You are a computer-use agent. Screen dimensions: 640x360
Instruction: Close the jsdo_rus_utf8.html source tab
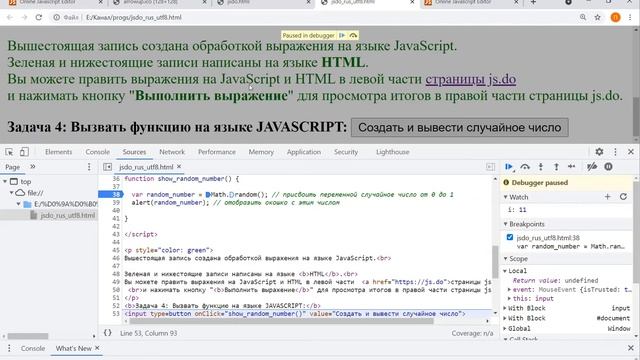click(179, 167)
